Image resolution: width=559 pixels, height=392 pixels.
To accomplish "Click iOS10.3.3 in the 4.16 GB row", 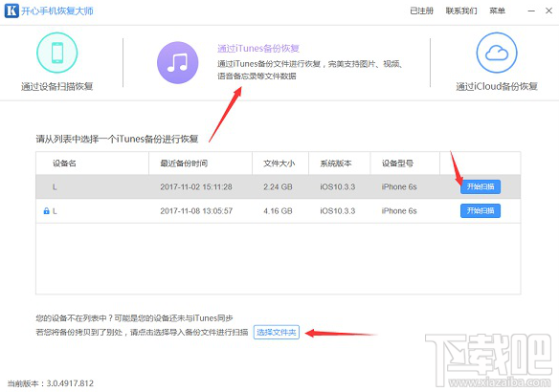I will (337, 211).
